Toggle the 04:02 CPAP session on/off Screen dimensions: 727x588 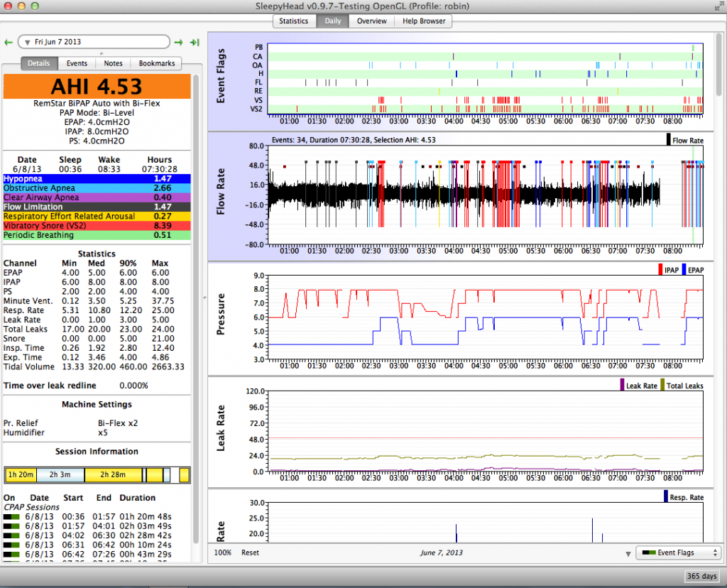(11, 535)
